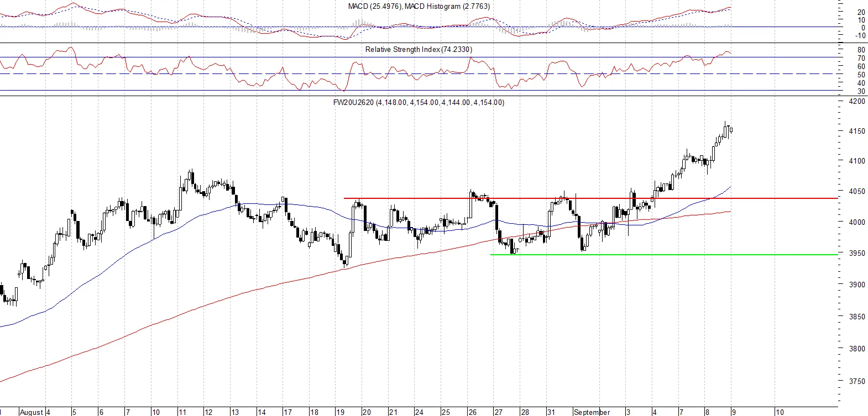The width and height of the screenshot is (868, 416).
Task: Select the 60 level on RSI axis
Action: pyautogui.click(x=861, y=66)
